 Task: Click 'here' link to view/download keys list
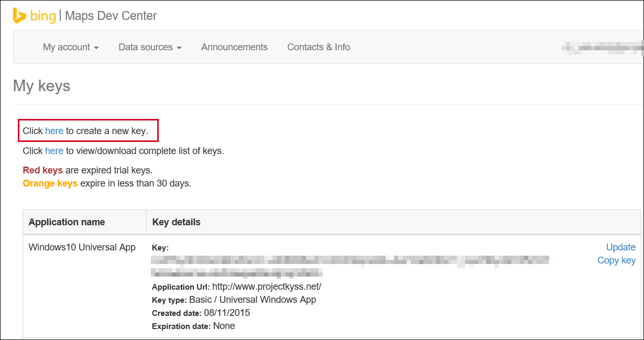[x=54, y=151]
